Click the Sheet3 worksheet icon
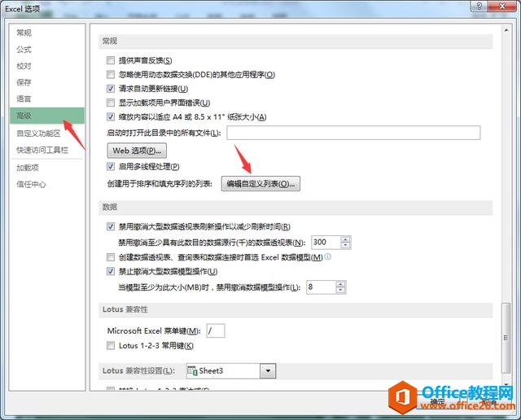 coord(192,371)
